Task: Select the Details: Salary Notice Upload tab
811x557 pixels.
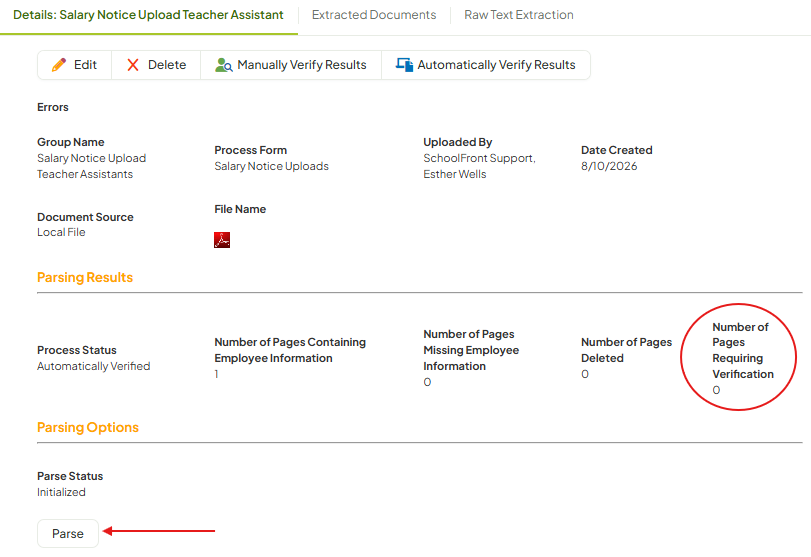Action: [x=148, y=15]
